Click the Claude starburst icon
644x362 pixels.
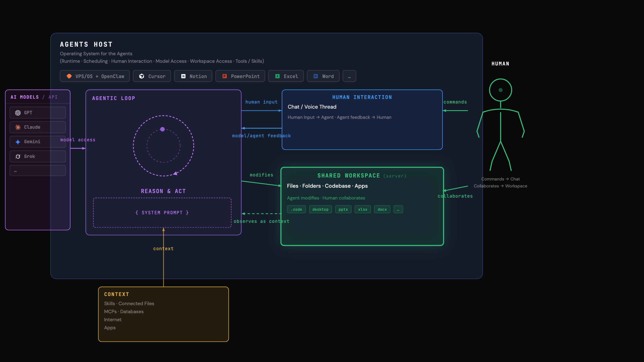[x=18, y=127]
